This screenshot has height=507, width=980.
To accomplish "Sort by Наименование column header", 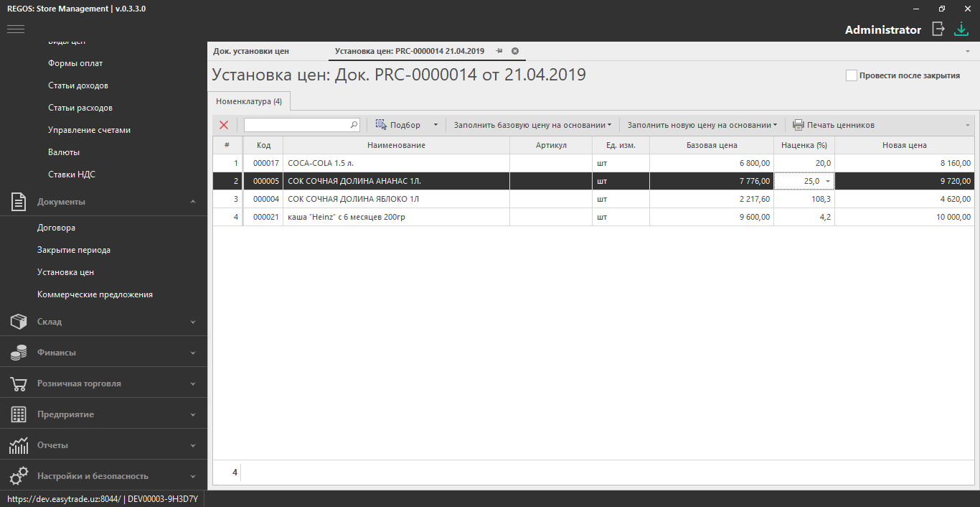I will pyautogui.click(x=396, y=145).
